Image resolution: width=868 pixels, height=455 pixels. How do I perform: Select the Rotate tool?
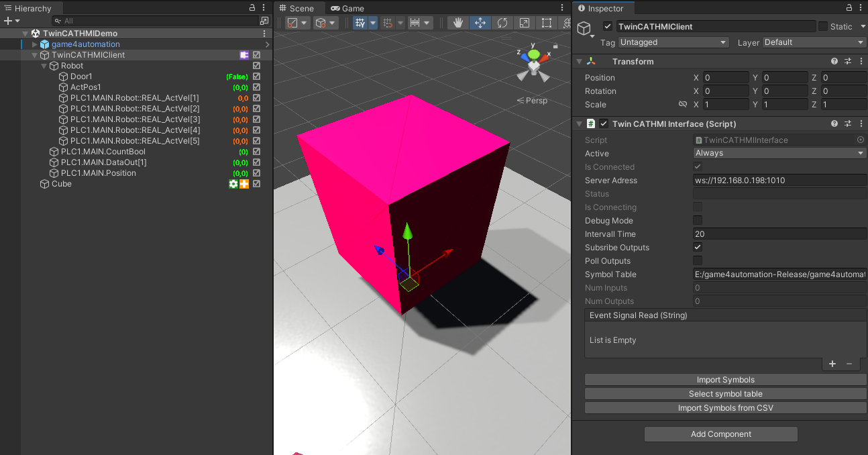[x=502, y=23]
